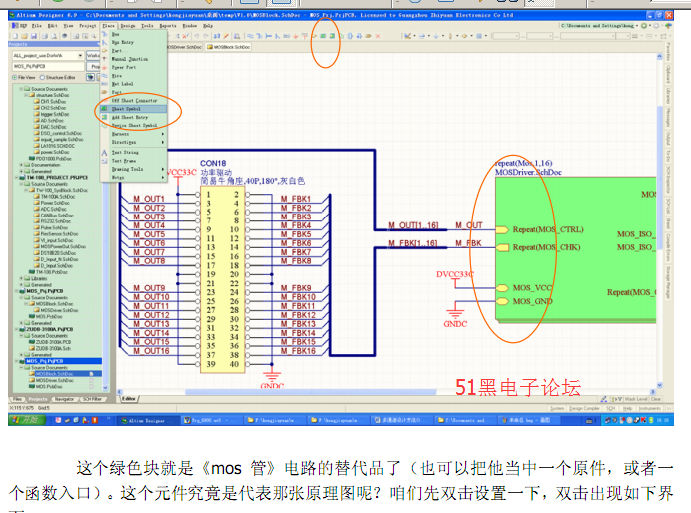Open the Libraries side panel button
The height and width of the screenshot is (513, 691).
tap(669, 96)
